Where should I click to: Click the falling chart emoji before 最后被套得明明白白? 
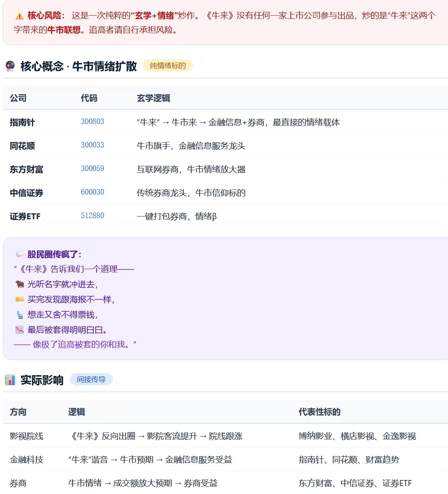click(20, 330)
